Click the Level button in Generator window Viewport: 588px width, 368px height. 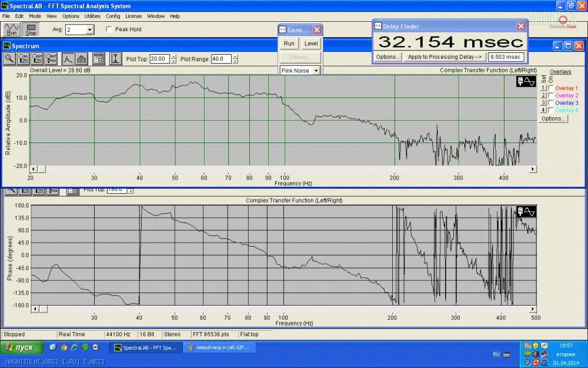(311, 44)
